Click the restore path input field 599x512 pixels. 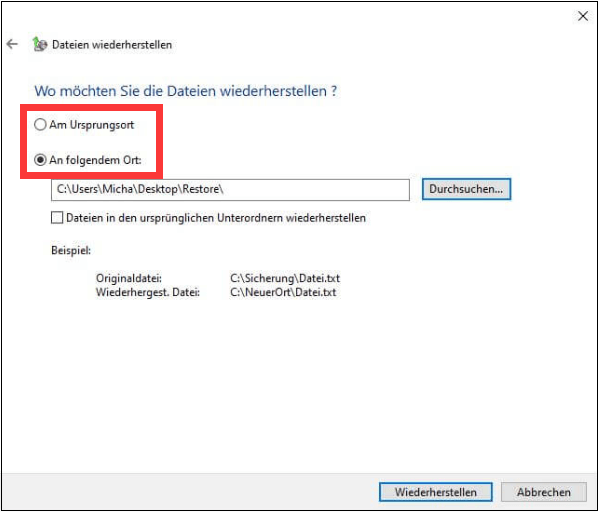click(x=230, y=190)
